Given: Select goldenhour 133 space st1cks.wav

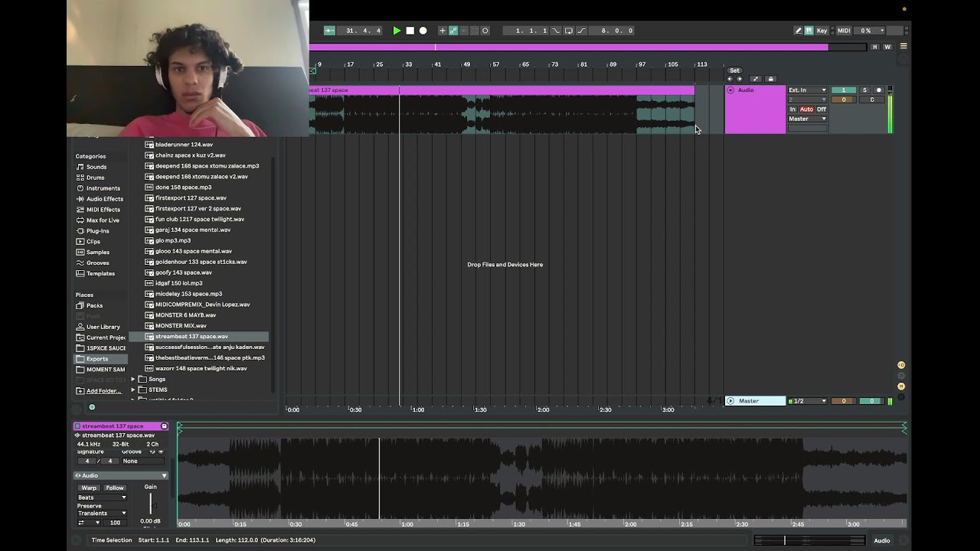Looking at the screenshot, I should coord(201,262).
